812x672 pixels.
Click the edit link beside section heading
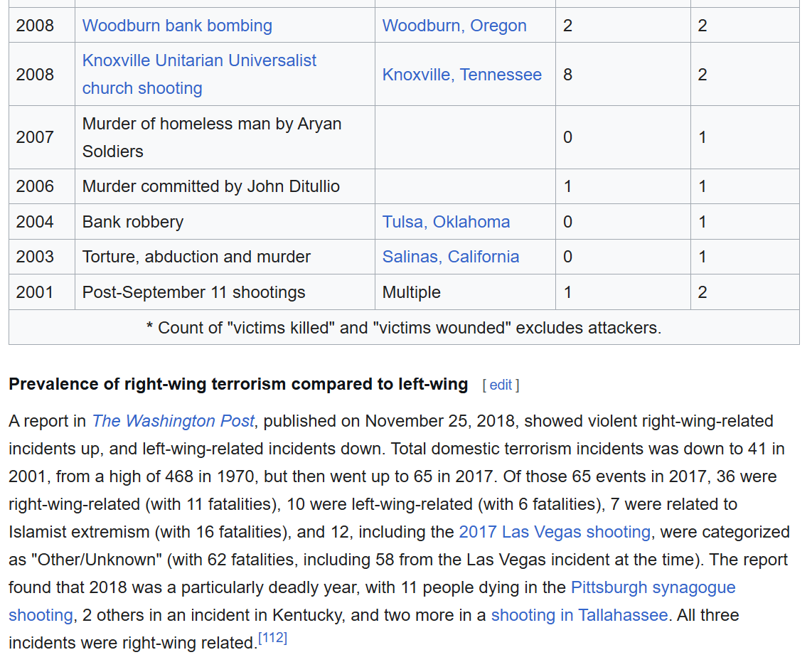click(x=501, y=385)
